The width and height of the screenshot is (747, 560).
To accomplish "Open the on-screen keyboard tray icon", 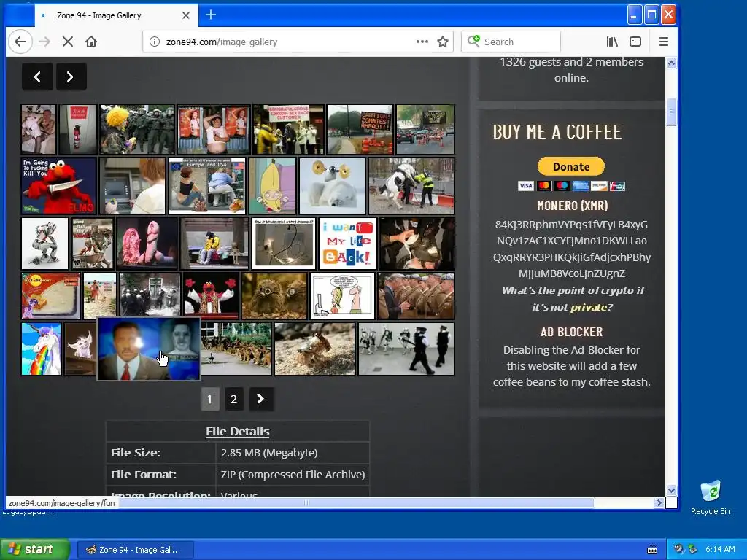I will pos(652,550).
